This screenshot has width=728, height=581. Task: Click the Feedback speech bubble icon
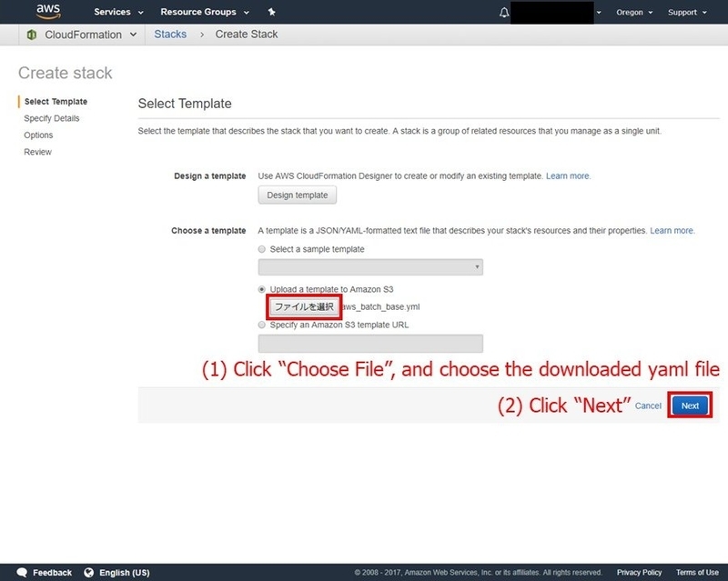(x=22, y=572)
